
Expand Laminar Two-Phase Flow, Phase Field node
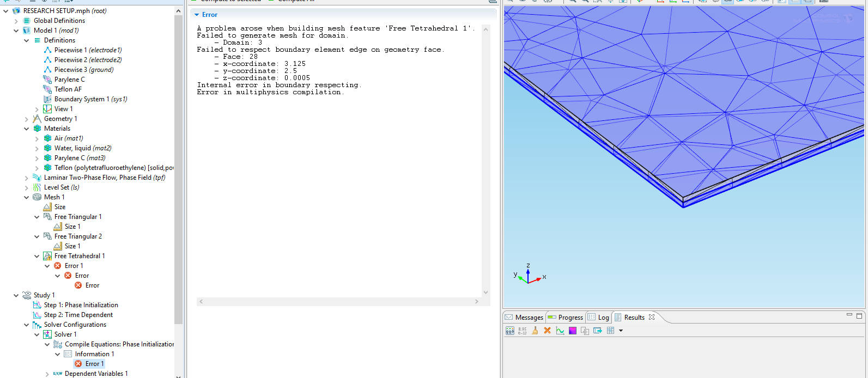pyautogui.click(x=27, y=178)
